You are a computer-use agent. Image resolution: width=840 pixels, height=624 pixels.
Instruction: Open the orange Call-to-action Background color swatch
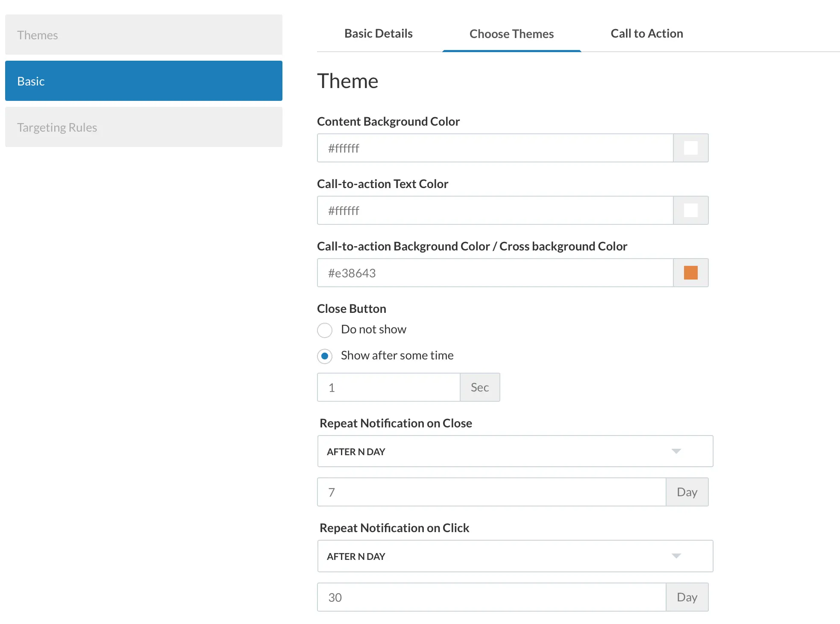pyautogui.click(x=690, y=273)
